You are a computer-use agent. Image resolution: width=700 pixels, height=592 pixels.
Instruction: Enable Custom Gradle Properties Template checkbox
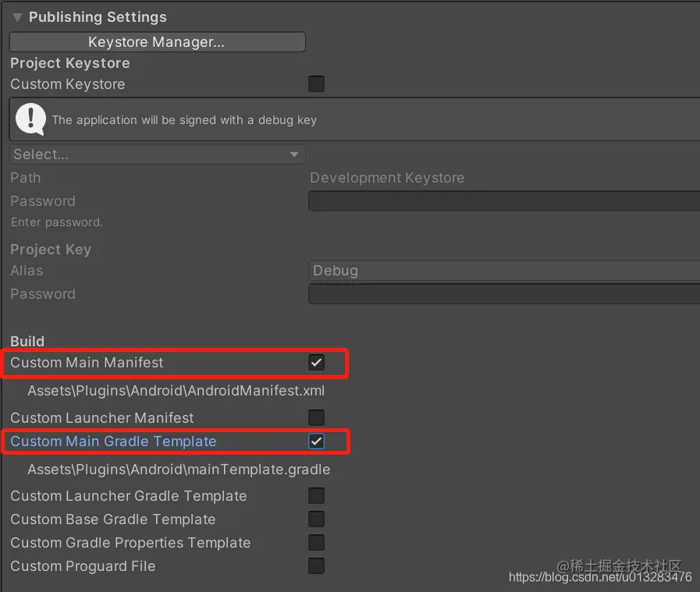pos(316,543)
